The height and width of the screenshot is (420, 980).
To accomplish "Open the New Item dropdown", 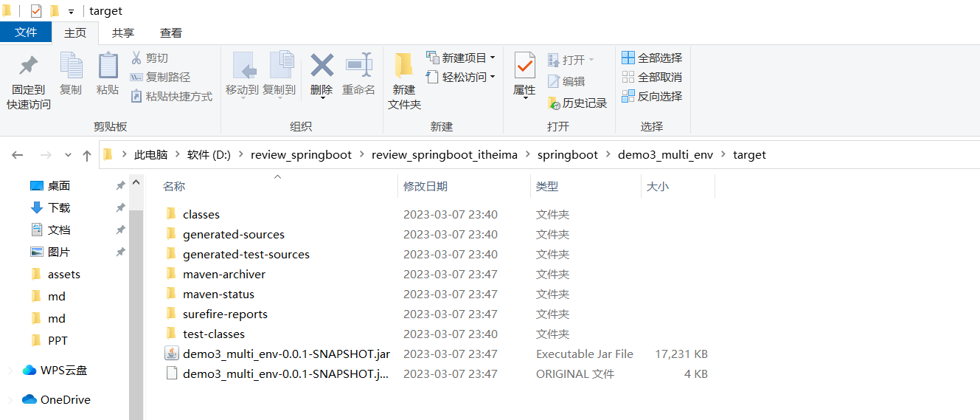I will (x=461, y=58).
